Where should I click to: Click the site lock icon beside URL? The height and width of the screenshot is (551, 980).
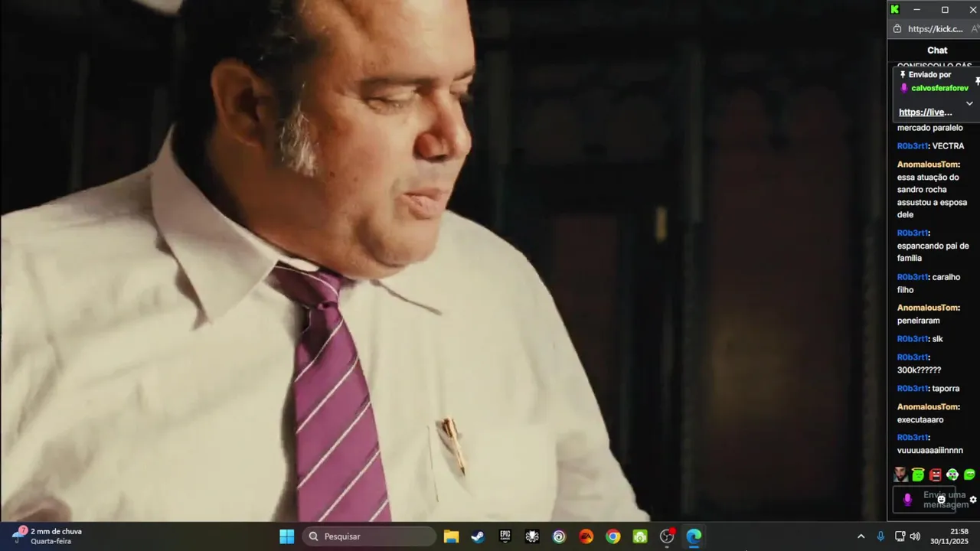point(897,29)
